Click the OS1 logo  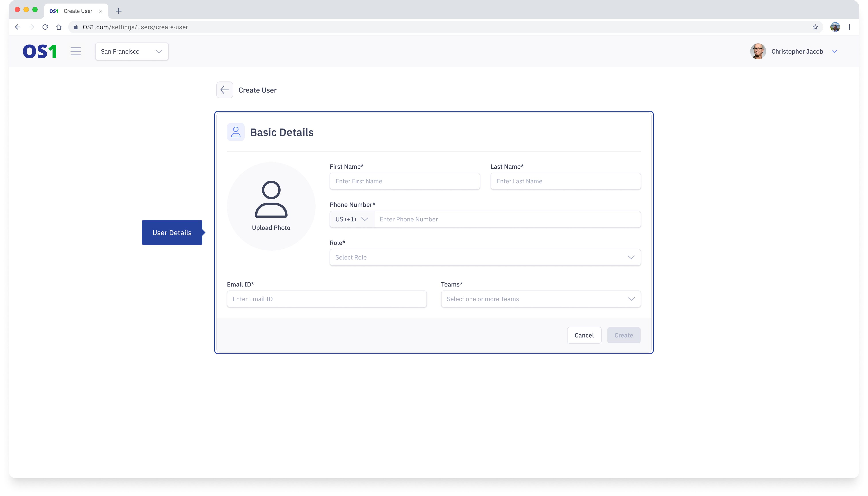[39, 51]
